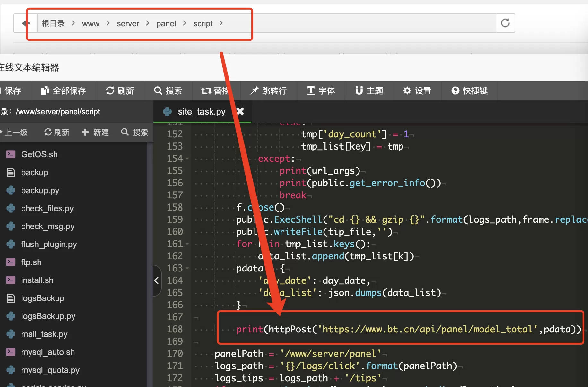Click 全部保存 to save all files
The height and width of the screenshot is (387, 588).
tap(64, 91)
